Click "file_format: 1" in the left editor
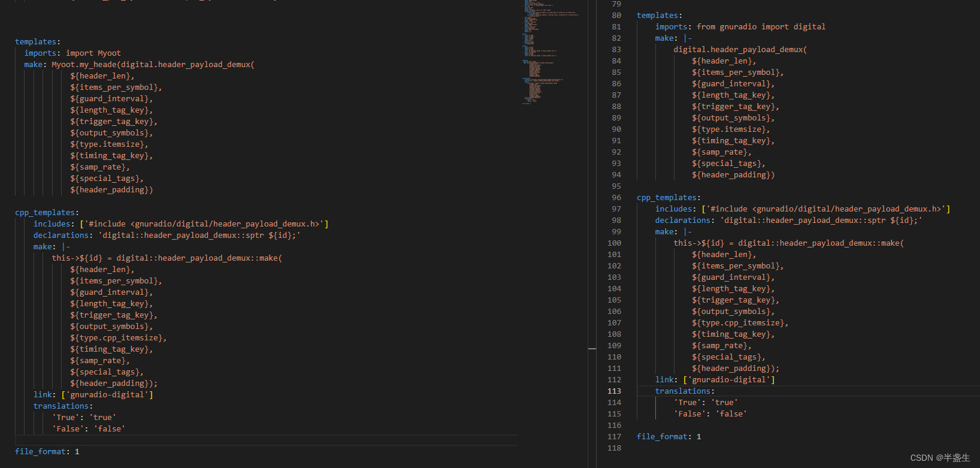980x468 pixels. pos(47,452)
